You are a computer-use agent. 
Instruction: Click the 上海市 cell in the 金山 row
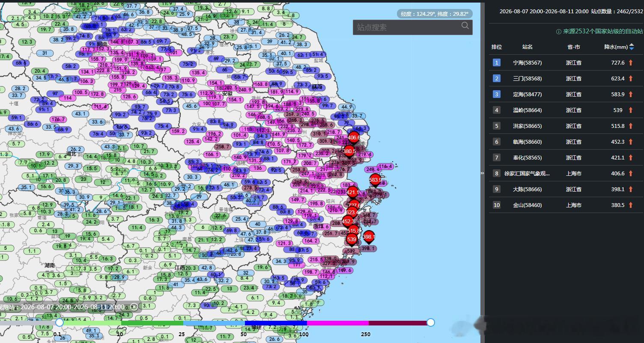(574, 205)
